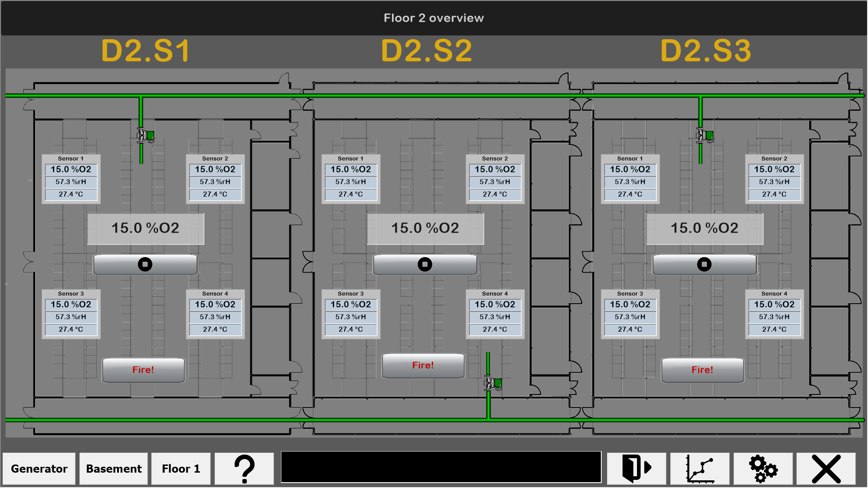This screenshot has width=868, height=488.
Task: Click the D2.S1 section heading
Action: pyautogui.click(x=146, y=51)
